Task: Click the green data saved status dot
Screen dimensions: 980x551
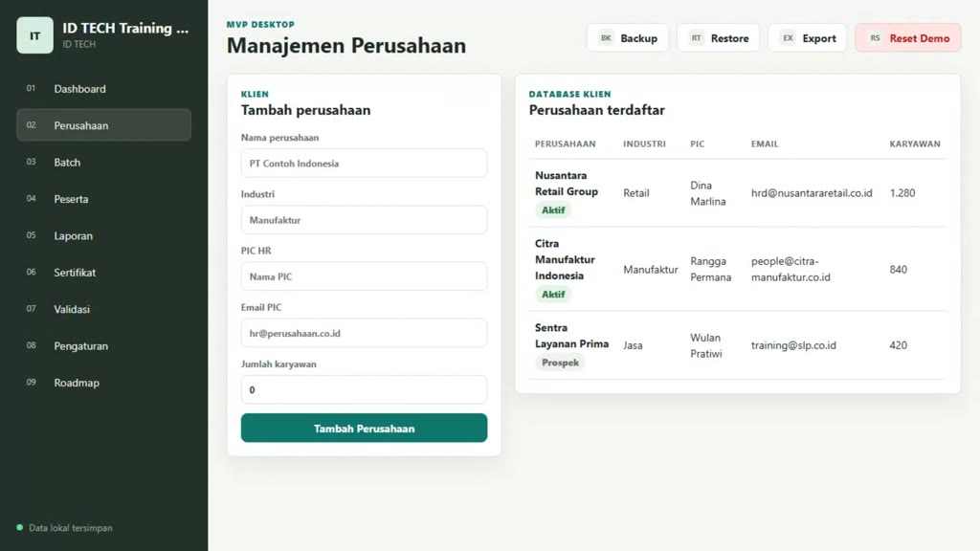Action: (x=20, y=527)
